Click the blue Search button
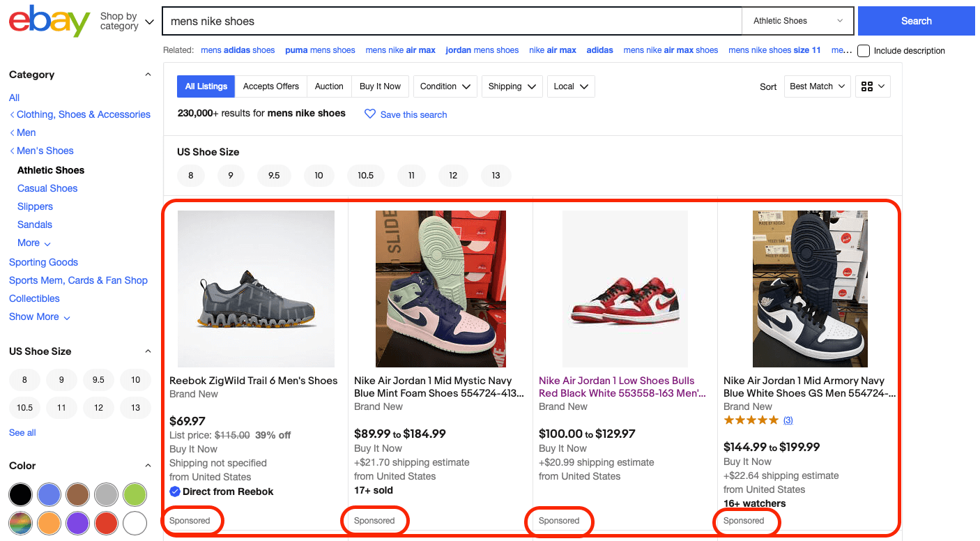Screen dimensions: 980x541 pos(916,21)
